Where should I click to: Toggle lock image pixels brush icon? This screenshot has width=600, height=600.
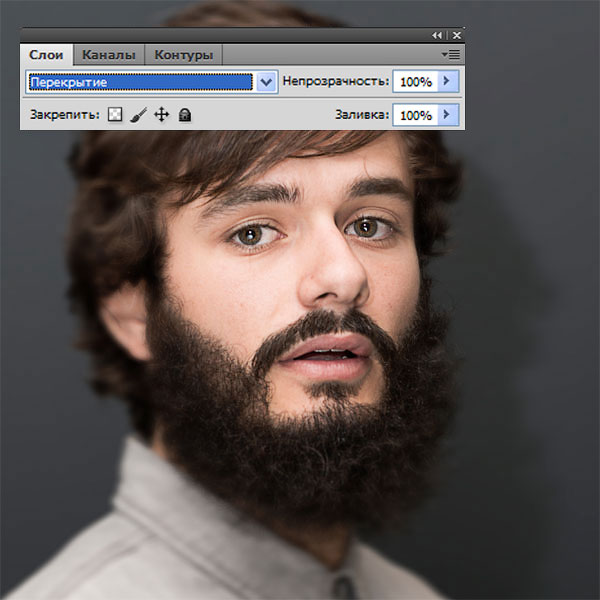pyautogui.click(x=138, y=115)
